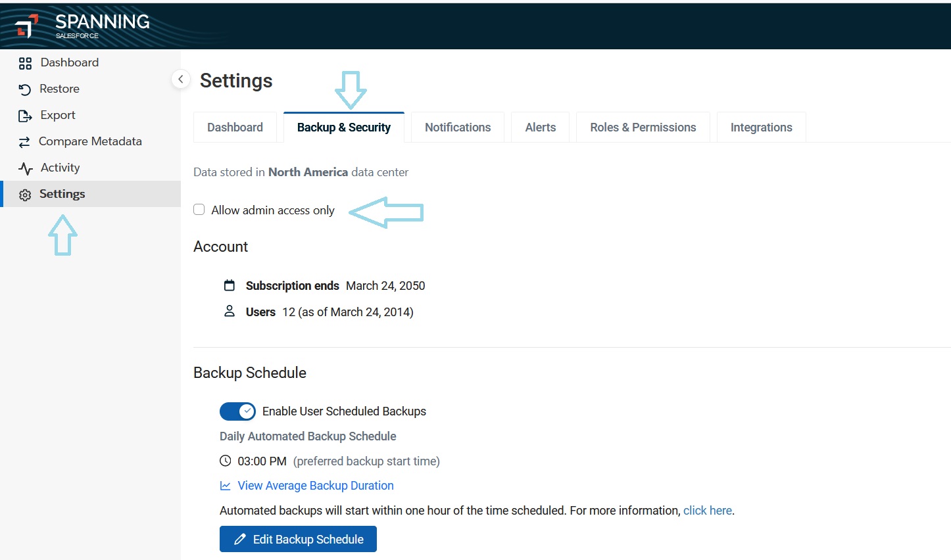Click the Account section heading
The height and width of the screenshot is (560, 951).
click(220, 246)
